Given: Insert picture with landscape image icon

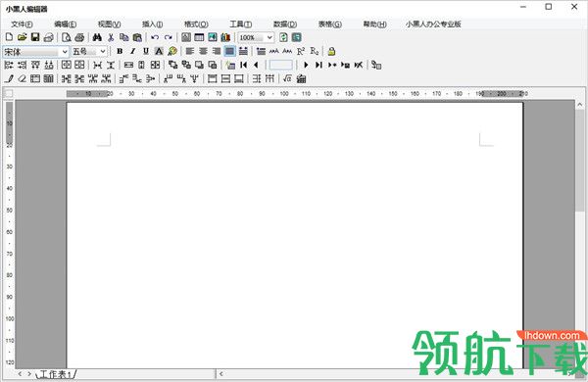Looking at the screenshot, I should click(213, 37).
